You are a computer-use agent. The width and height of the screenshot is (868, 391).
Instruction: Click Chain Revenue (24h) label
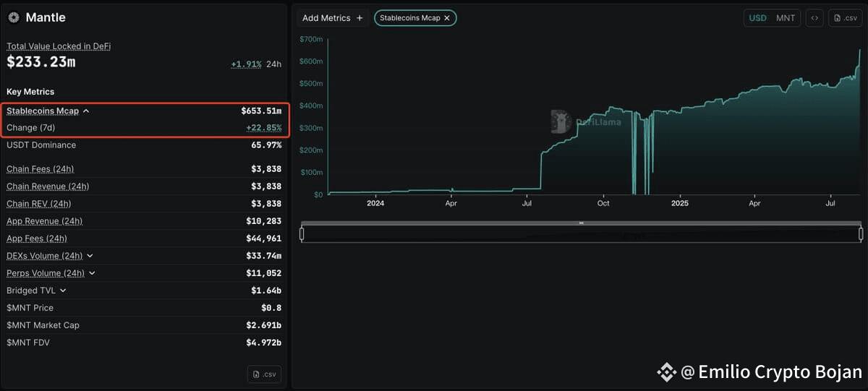[x=48, y=186]
